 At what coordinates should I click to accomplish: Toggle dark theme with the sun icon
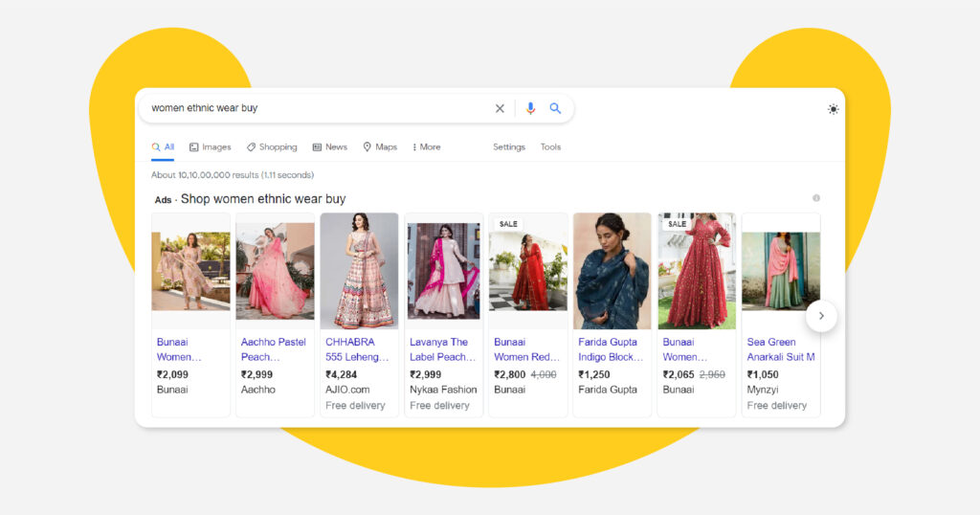pyautogui.click(x=834, y=109)
